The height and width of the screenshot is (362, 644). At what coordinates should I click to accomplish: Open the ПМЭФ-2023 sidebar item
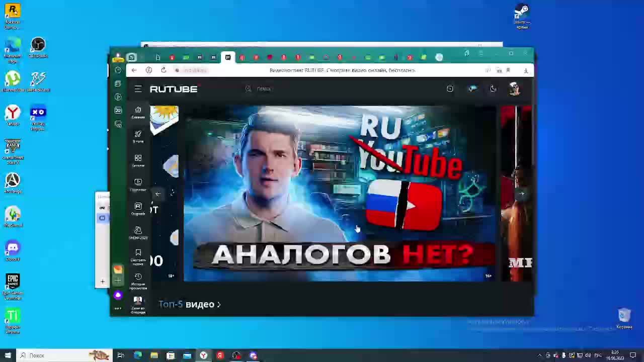click(x=138, y=233)
